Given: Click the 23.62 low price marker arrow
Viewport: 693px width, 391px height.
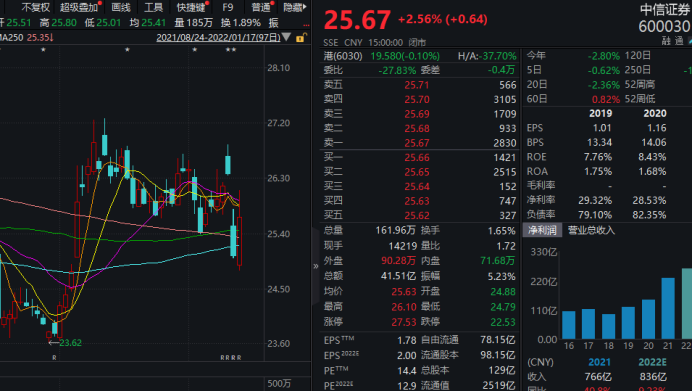Looking at the screenshot, I should (x=65, y=343).
